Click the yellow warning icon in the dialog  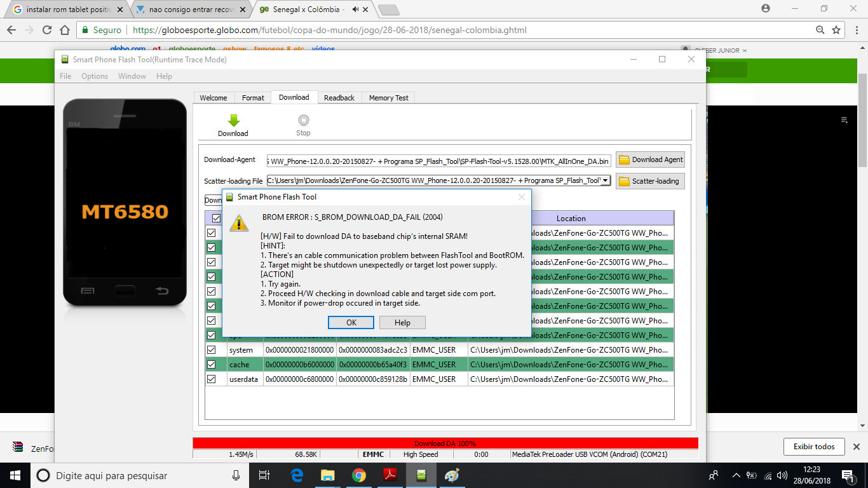pos(239,222)
